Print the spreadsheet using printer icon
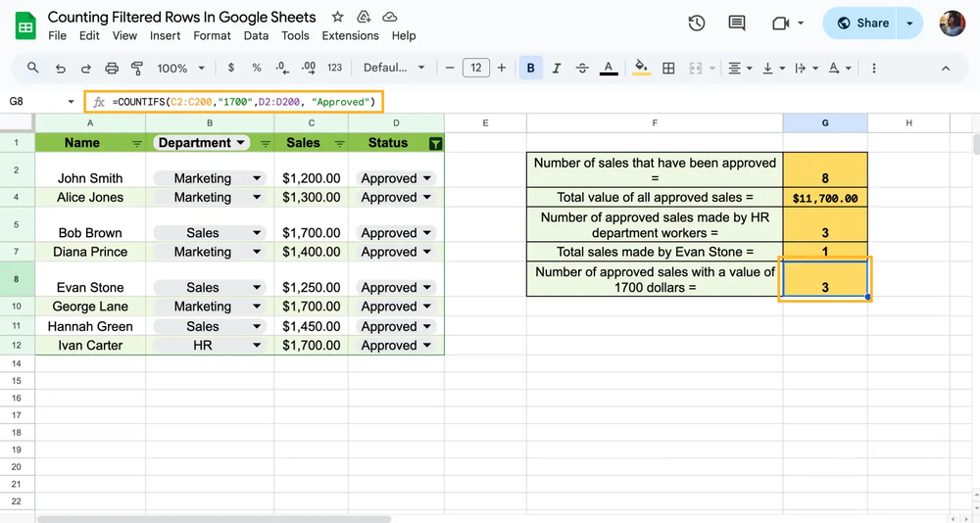This screenshot has width=980, height=523. pos(112,69)
